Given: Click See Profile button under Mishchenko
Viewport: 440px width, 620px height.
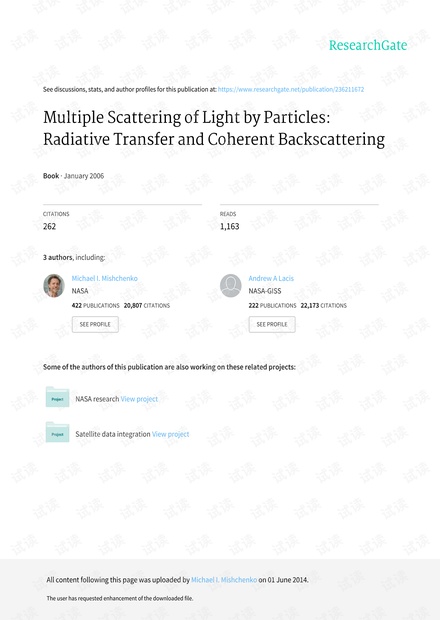Looking at the screenshot, I should 95,324.
